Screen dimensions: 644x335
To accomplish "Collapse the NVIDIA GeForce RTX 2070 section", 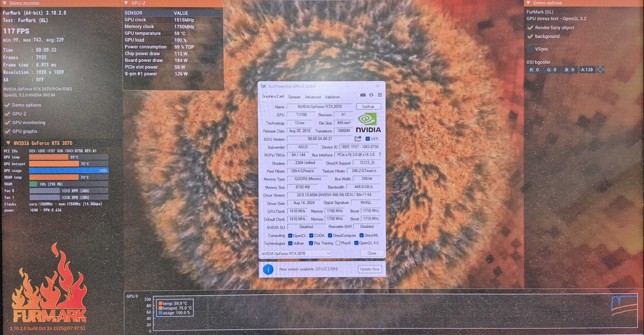I will 8,143.
